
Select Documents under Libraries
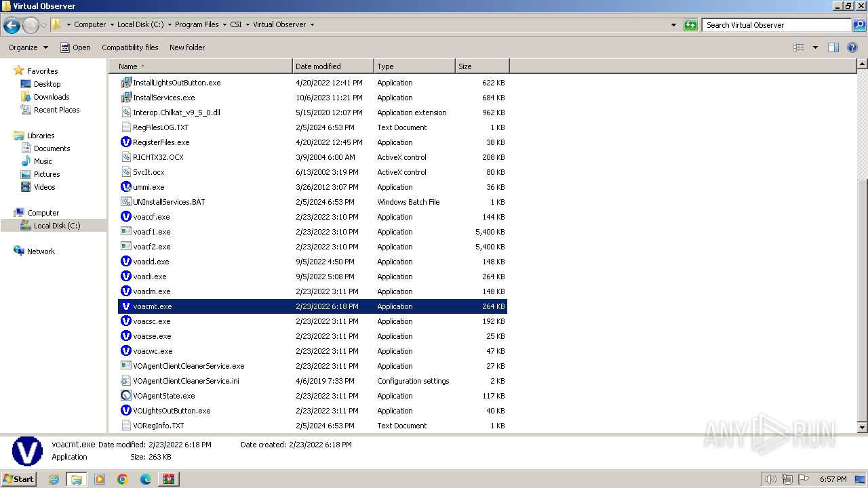coord(52,148)
